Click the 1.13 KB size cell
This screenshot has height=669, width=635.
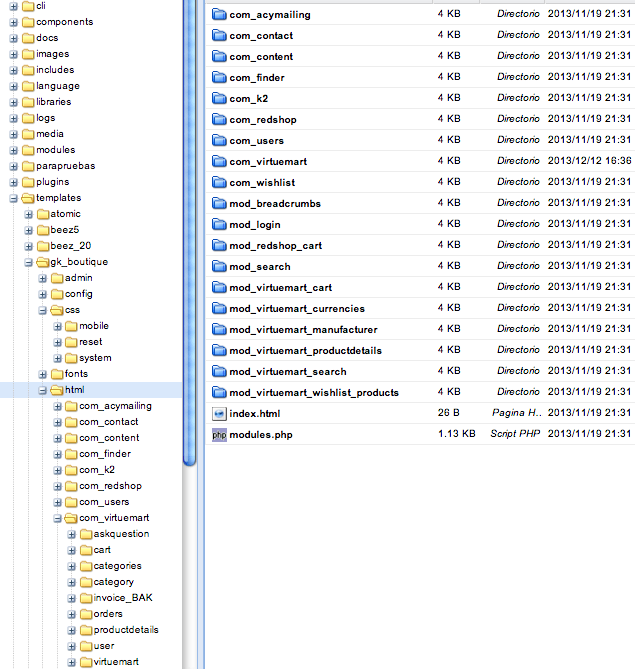point(457,433)
